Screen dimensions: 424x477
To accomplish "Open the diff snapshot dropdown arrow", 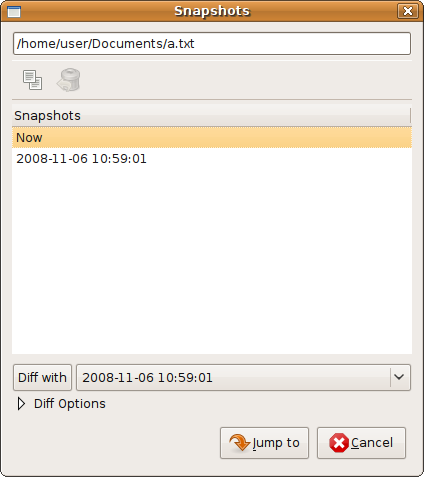I will (x=399, y=377).
